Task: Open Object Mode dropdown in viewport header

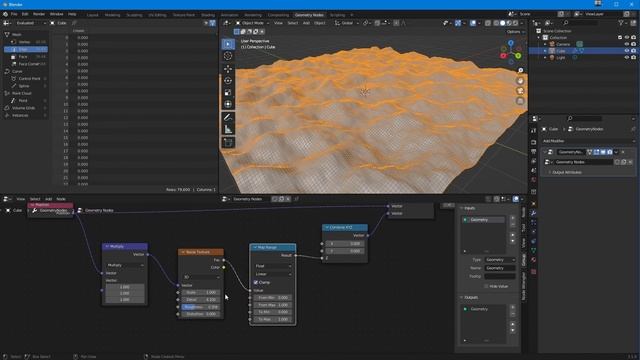Action: tap(252, 23)
